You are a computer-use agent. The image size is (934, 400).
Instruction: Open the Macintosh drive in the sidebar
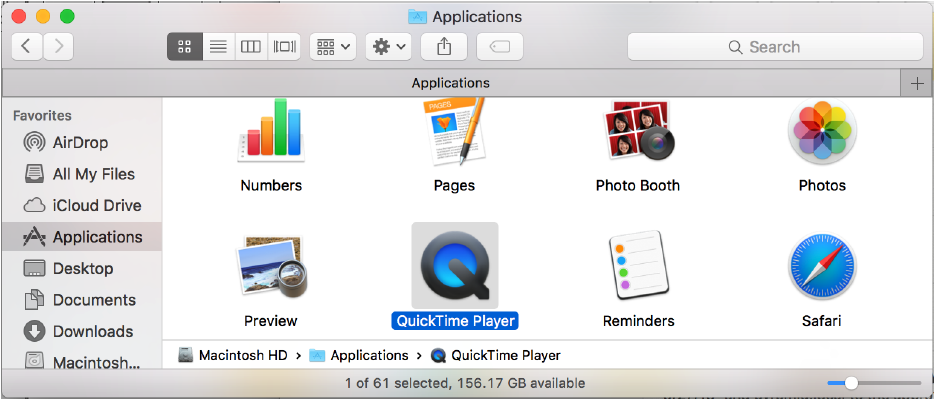(x=81, y=361)
